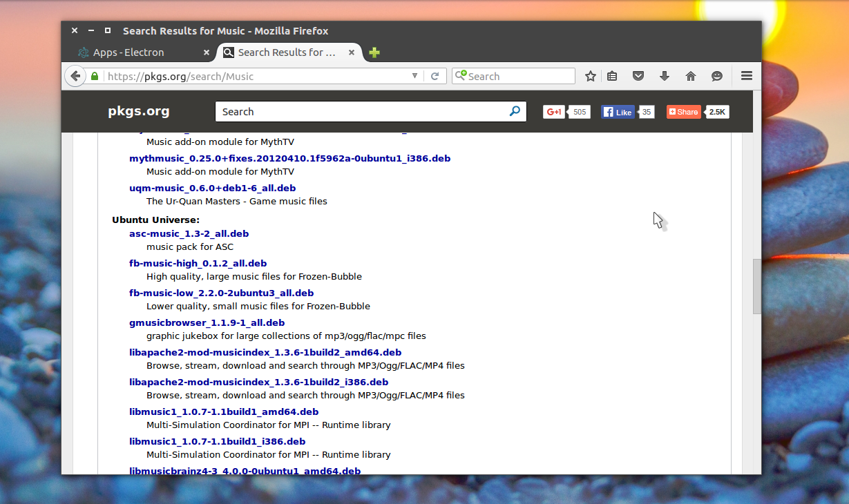
Task: Click the smiley chat icon in toolbar
Action: 717,76
